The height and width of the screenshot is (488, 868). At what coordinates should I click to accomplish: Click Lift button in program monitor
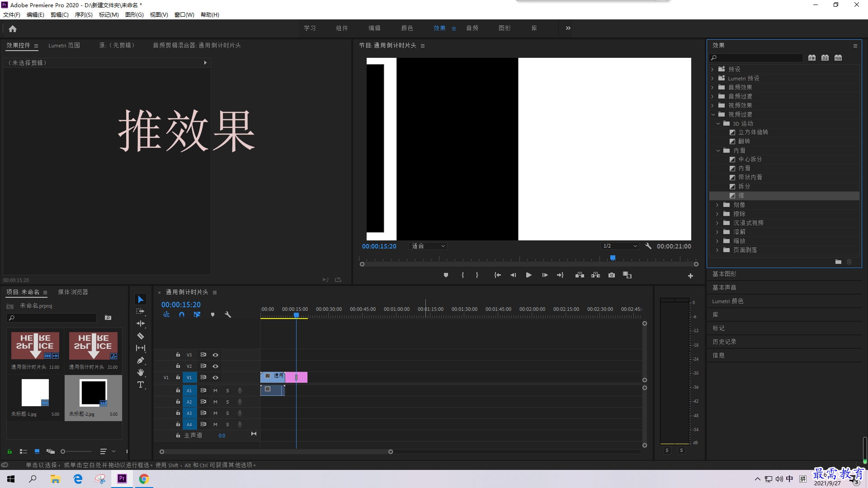point(580,275)
